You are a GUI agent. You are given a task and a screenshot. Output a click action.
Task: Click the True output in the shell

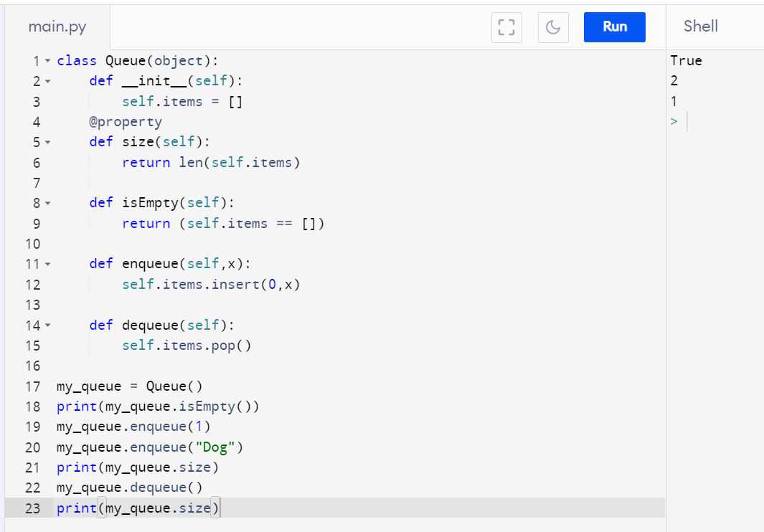[x=686, y=61]
